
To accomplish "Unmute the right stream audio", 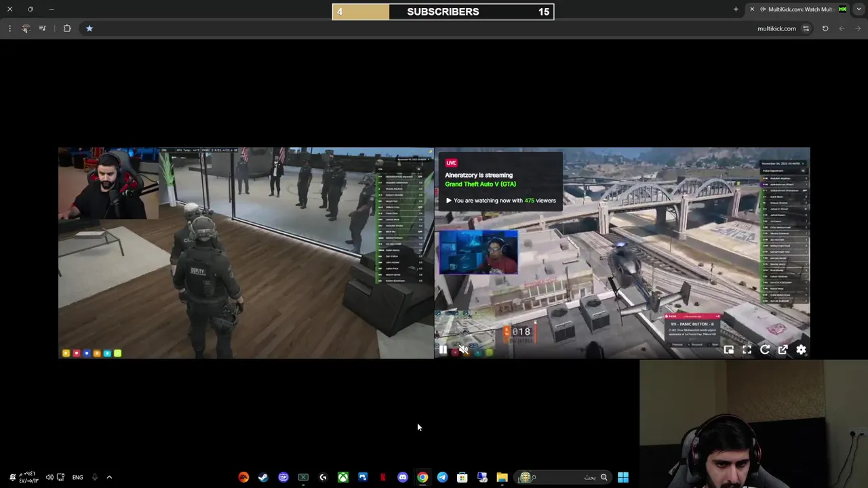I will point(463,350).
